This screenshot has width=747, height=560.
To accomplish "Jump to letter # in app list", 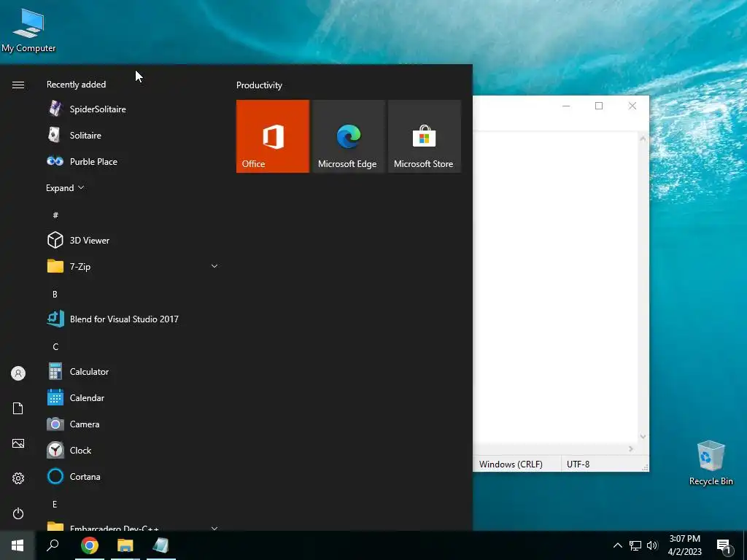I will tap(55, 215).
